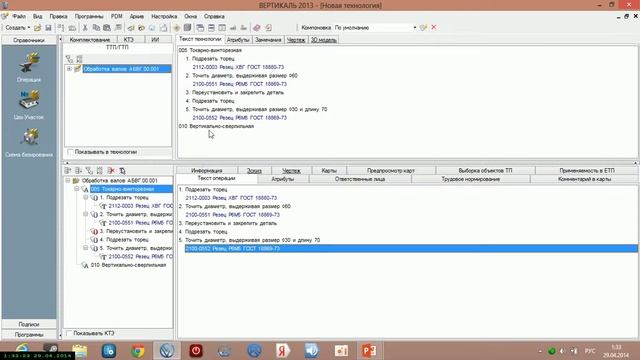Screen dimensions: 640x360
Task: Open the Предпросмотр карт tab
Action: pyautogui.click(x=391, y=171)
